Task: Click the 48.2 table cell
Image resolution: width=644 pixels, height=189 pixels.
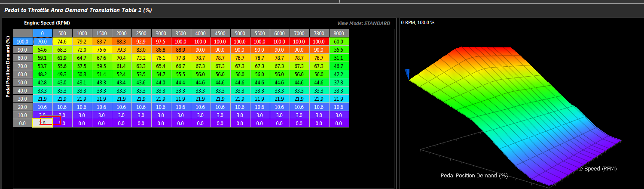Action: (43, 74)
